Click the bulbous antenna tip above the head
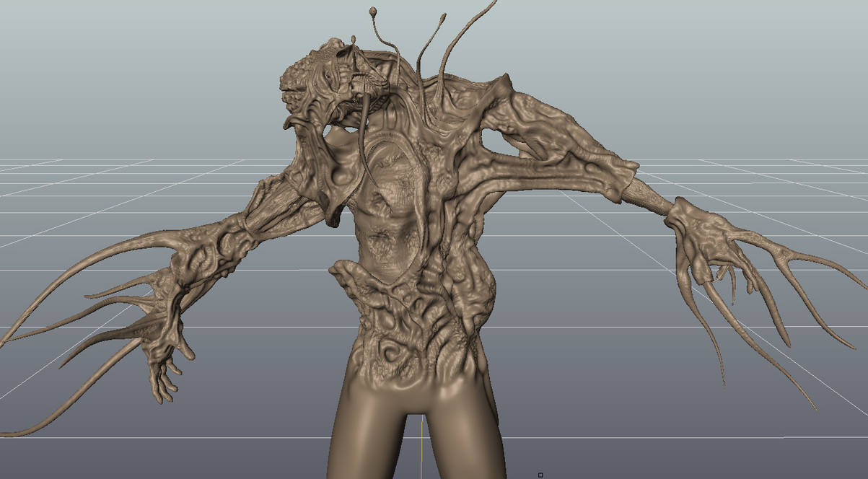This screenshot has height=479, width=868. pos(373,11)
